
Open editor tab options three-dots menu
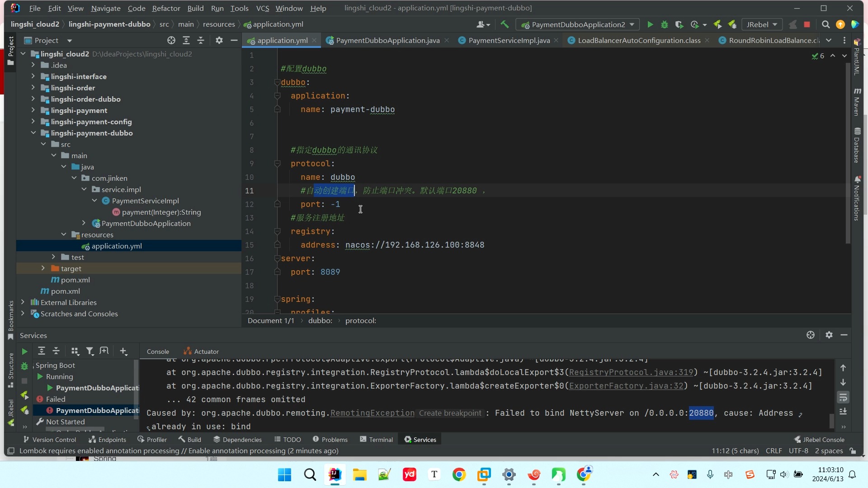pyautogui.click(x=844, y=40)
